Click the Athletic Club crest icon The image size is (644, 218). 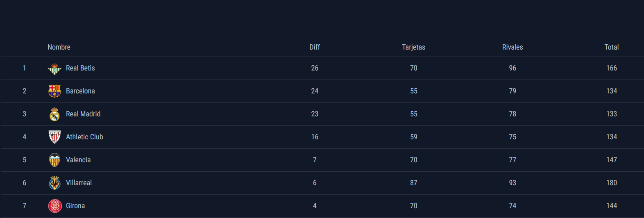pyautogui.click(x=54, y=137)
